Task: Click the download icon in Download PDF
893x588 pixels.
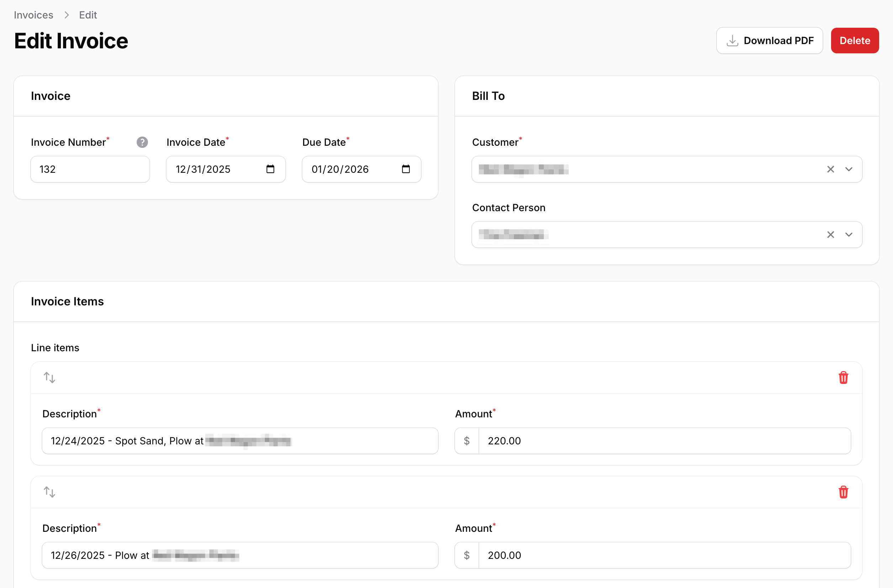Action: [732, 41]
